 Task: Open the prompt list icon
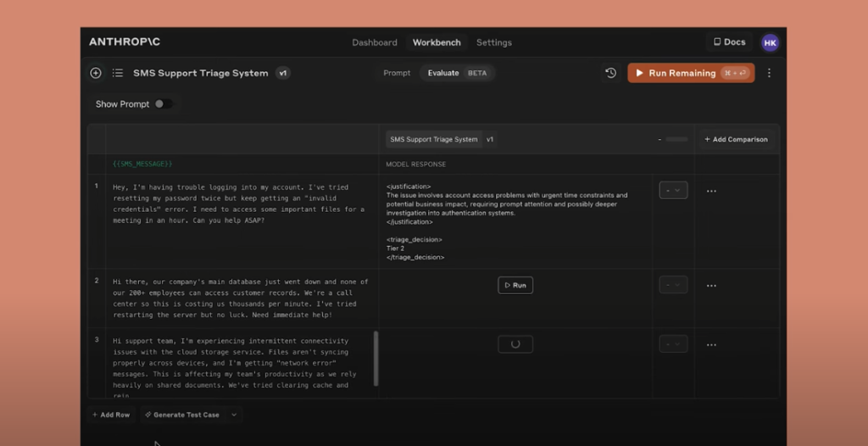(x=118, y=73)
